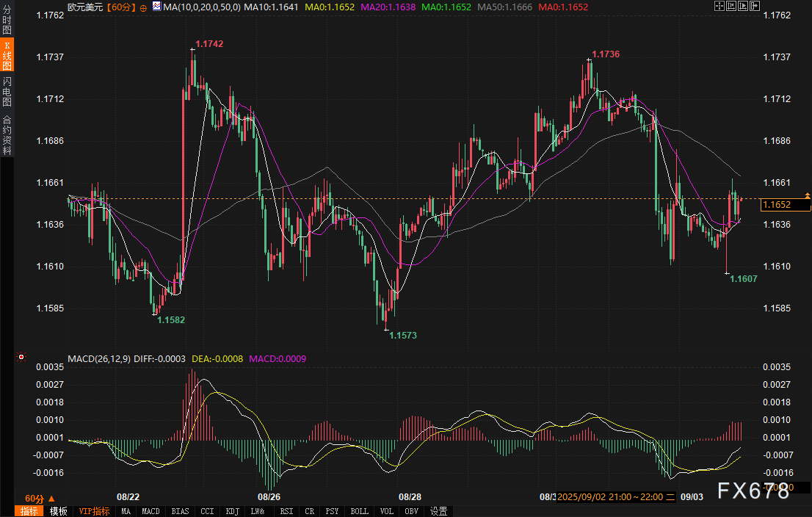
Task: Toggle the RSI indicator in bottom bar
Action: pos(286,511)
